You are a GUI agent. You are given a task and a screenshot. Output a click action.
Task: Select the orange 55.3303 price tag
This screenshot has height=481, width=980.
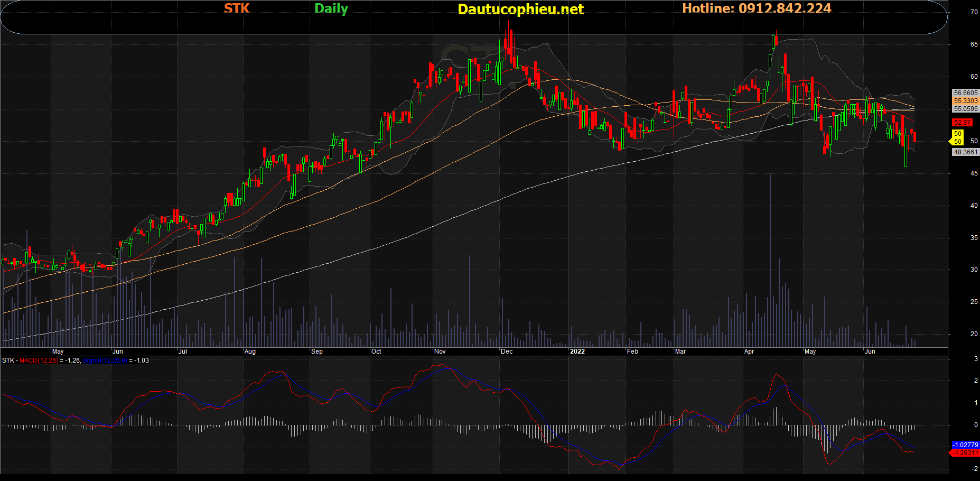pyautogui.click(x=966, y=101)
